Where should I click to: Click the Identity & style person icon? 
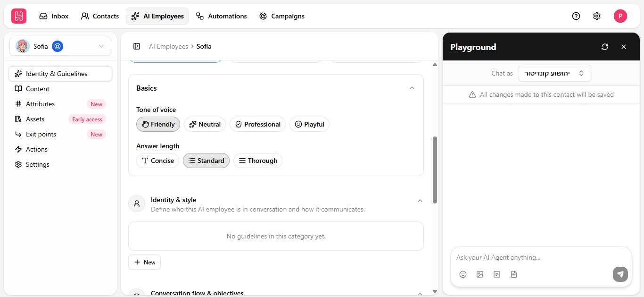tap(137, 204)
